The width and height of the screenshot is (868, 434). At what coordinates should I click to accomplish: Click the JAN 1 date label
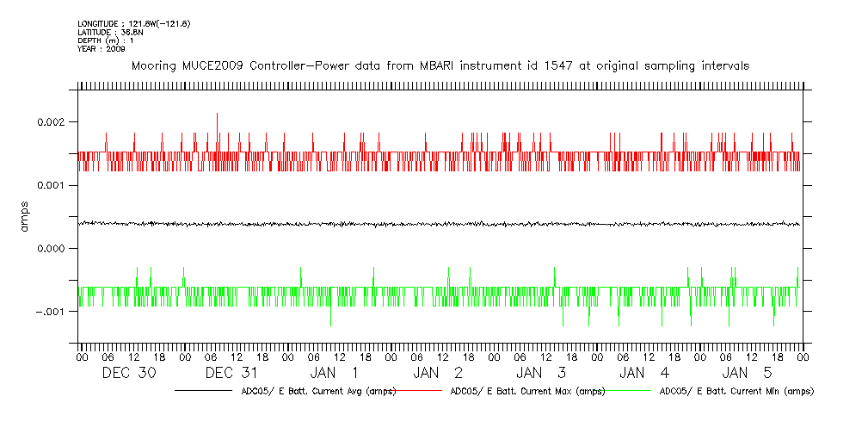(335, 373)
